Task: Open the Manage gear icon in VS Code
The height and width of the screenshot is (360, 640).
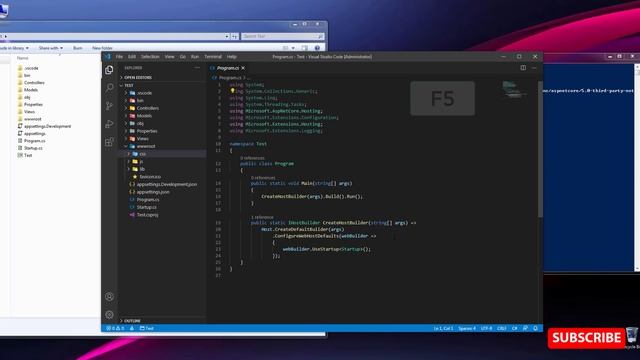Action: click(109, 315)
